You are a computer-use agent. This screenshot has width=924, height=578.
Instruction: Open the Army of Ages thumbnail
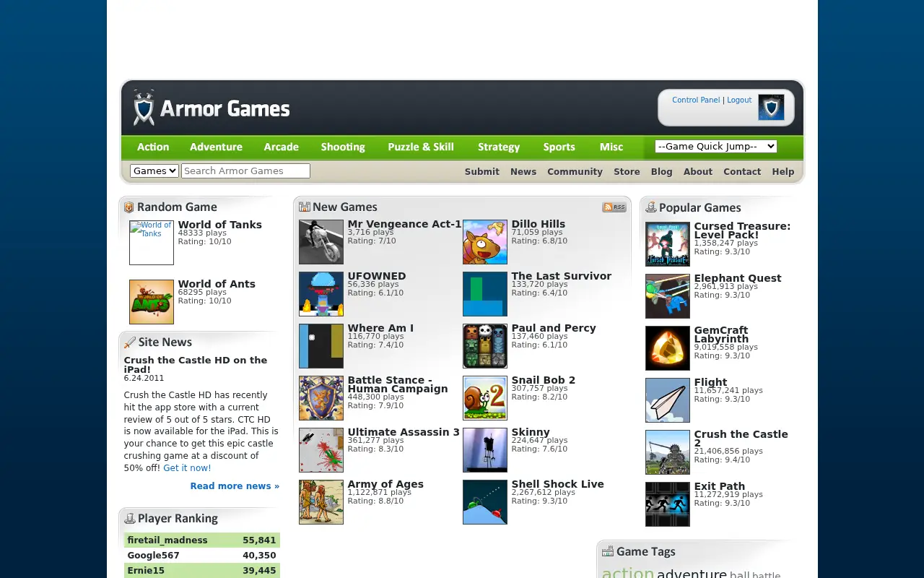click(321, 502)
